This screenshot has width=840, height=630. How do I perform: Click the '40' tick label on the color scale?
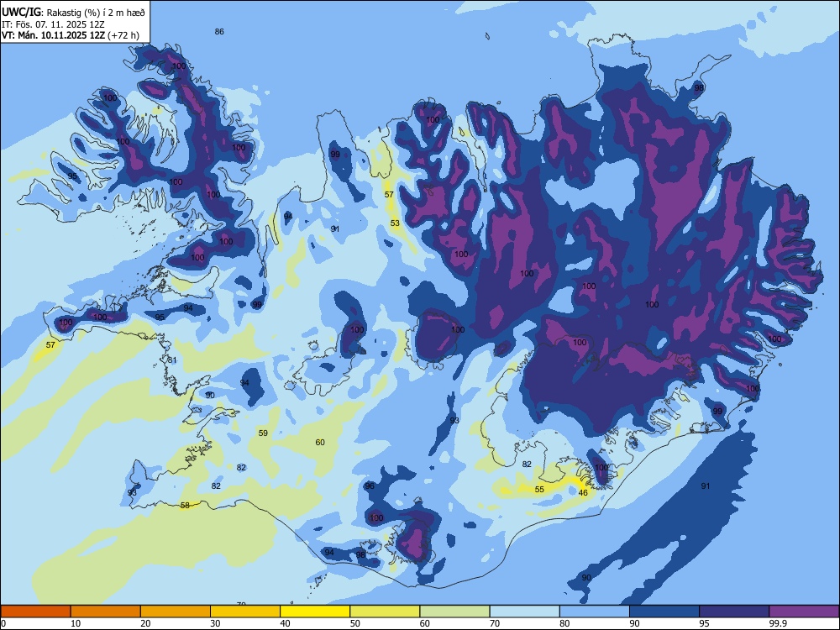click(286, 623)
